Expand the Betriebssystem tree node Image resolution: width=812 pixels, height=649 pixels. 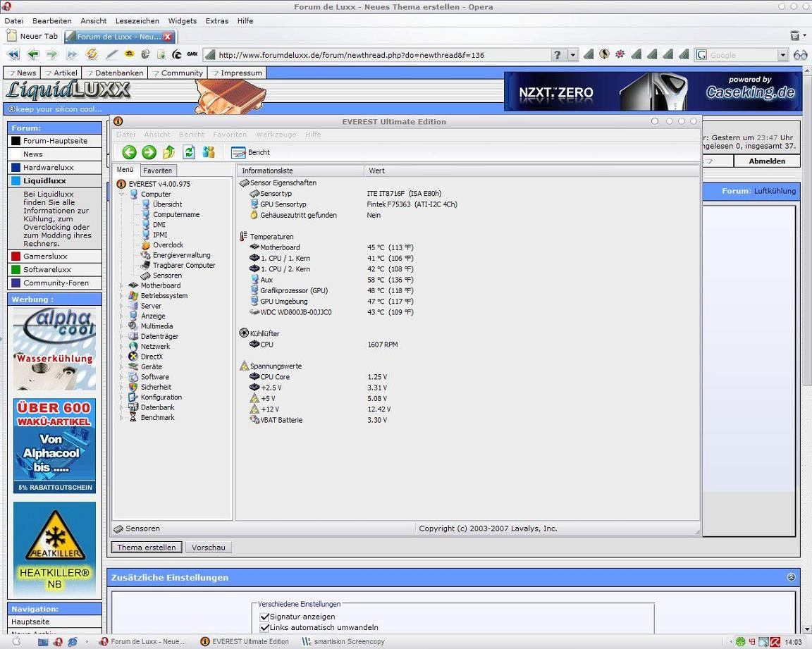coord(122,295)
